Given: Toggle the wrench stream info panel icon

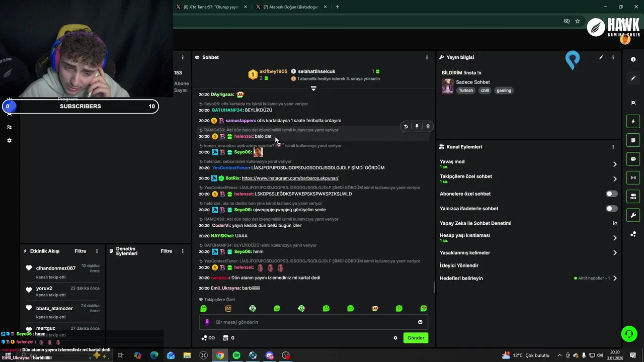Looking at the screenshot, I should pos(633,215).
